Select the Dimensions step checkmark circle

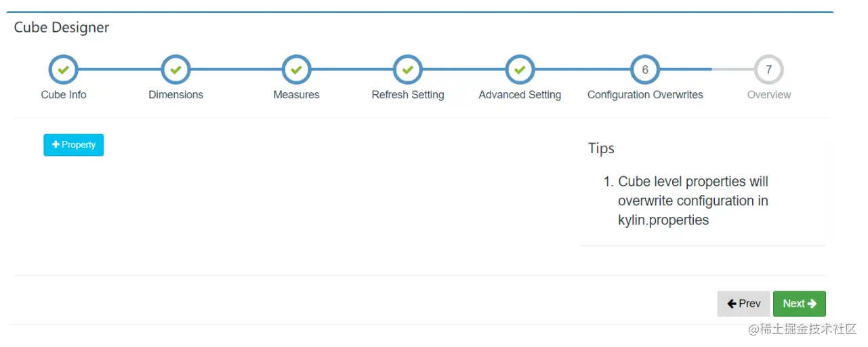(175, 70)
